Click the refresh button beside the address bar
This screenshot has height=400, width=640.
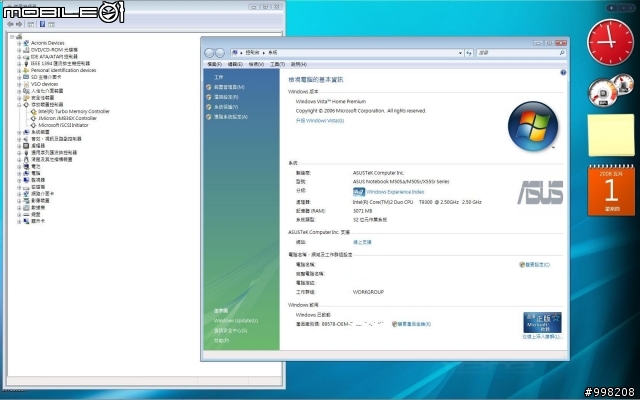[x=469, y=53]
